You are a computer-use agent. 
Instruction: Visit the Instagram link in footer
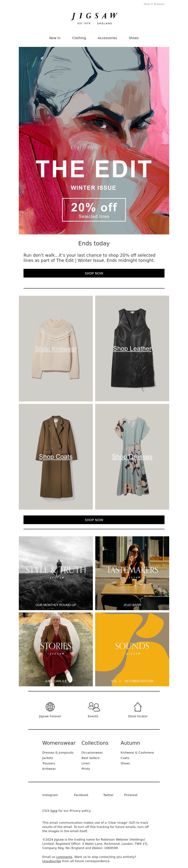(x=50, y=795)
